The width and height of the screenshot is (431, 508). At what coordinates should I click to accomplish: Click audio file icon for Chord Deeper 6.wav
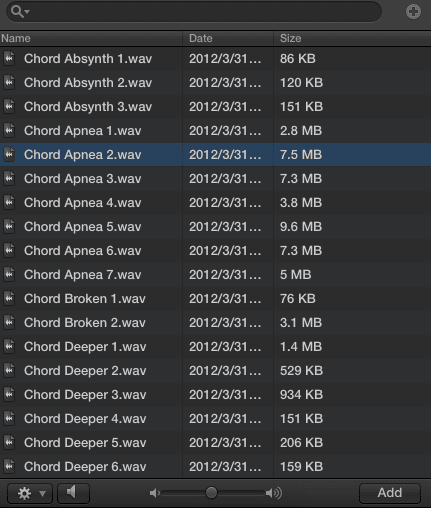click(x=9, y=467)
